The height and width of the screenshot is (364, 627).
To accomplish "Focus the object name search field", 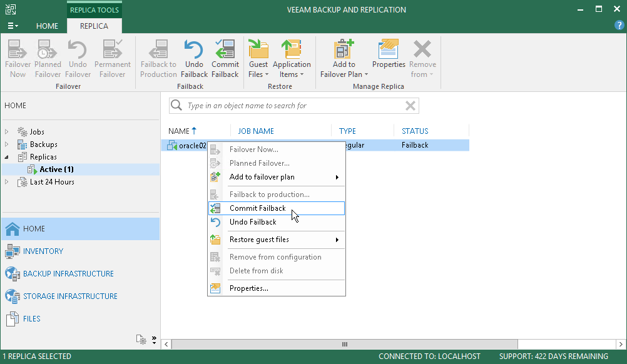I will coord(294,106).
